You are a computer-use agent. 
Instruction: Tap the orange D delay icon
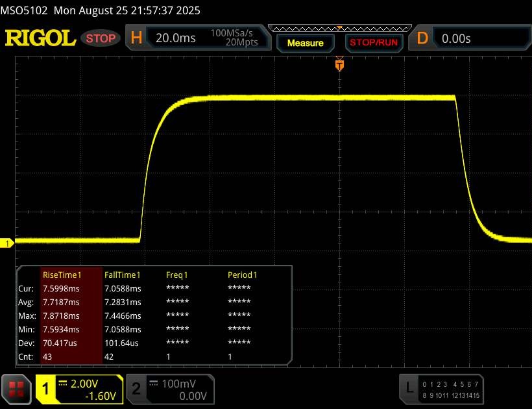[422, 38]
